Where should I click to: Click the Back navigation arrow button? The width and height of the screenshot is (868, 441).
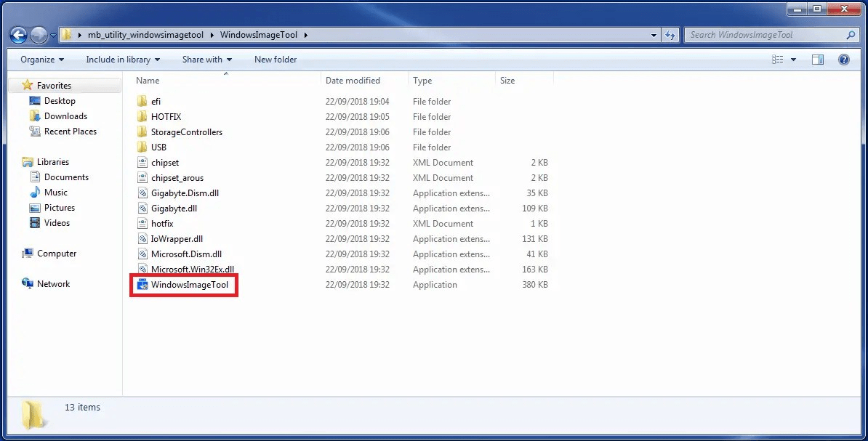click(x=19, y=35)
